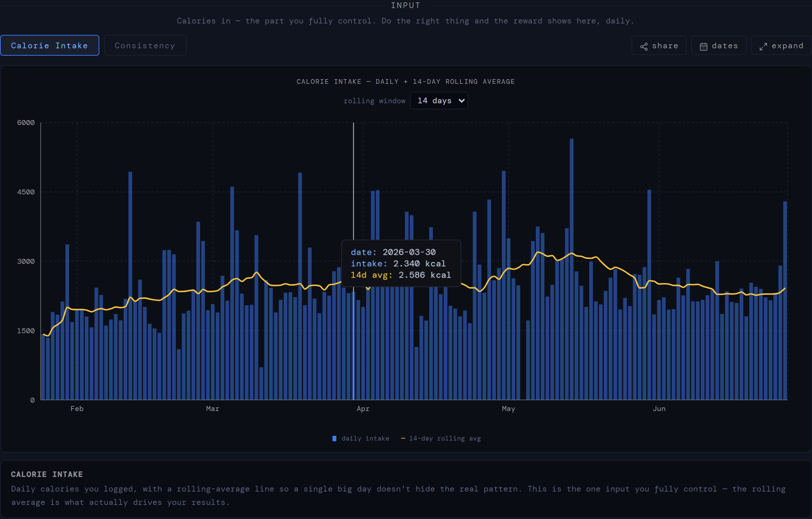812x519 pixels.
Task: Click the last bar at chart's right end
Action: [785, 301]
